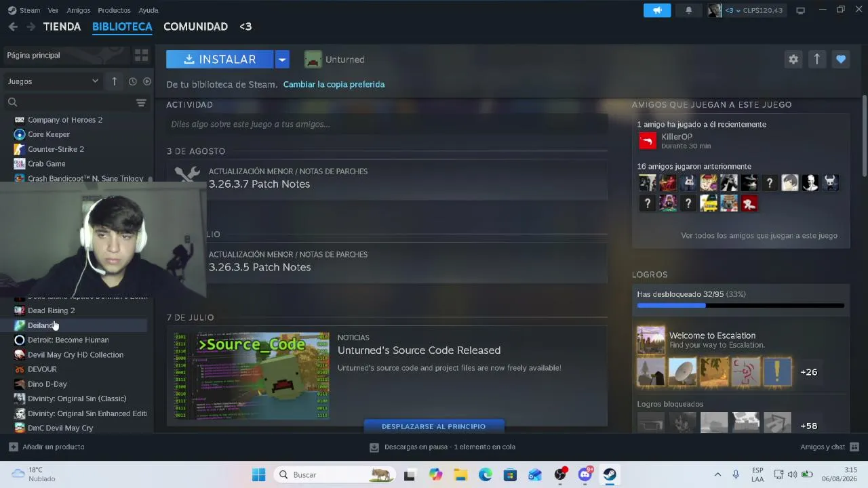Click the achievements progress bar

(x=741, y=306)
